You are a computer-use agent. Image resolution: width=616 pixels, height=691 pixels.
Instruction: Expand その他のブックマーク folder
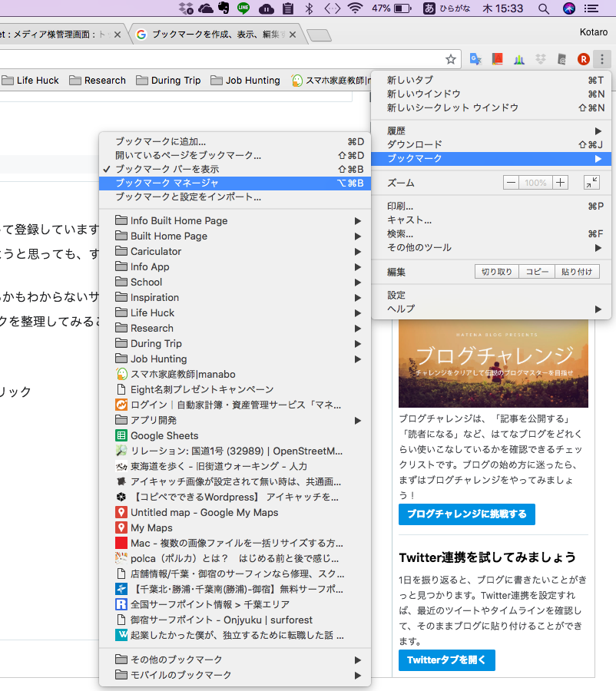pyautogui.click(x=235, y=660)
